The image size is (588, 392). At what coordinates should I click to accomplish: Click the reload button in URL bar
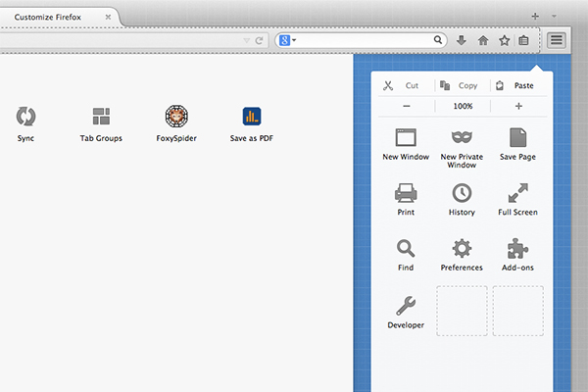(259, 40)
